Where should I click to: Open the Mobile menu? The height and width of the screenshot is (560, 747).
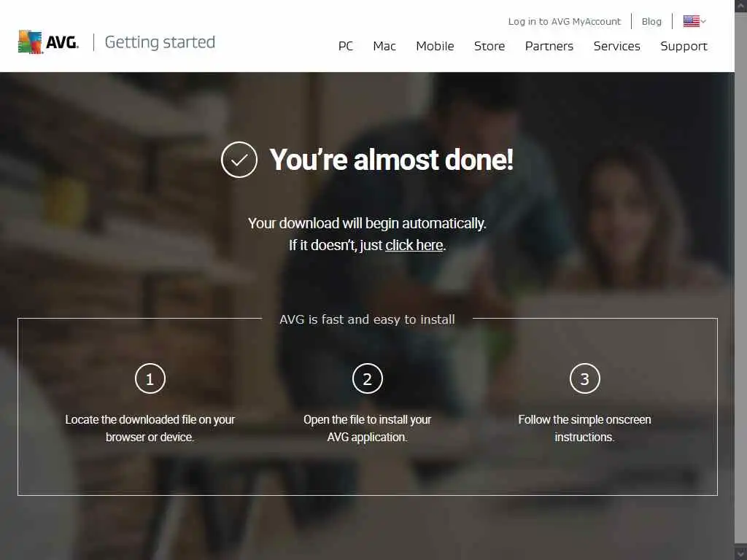click(x=435, y=46)
